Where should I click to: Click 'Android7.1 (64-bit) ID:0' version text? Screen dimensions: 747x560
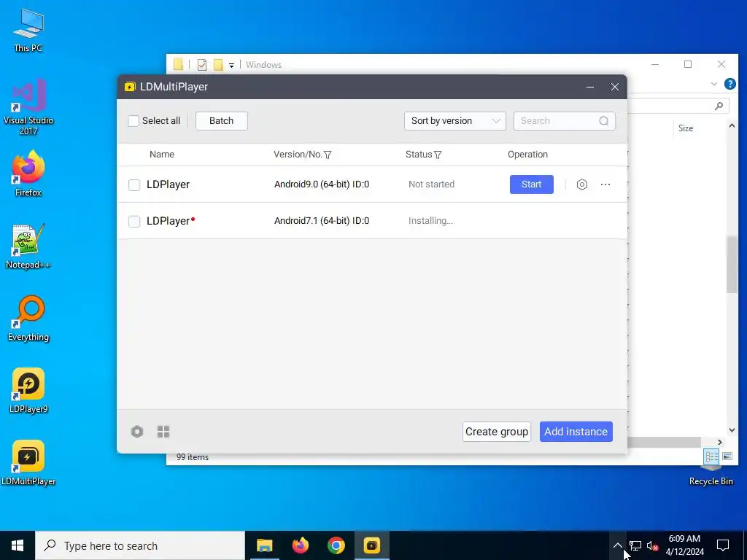(x=322, y=221)
